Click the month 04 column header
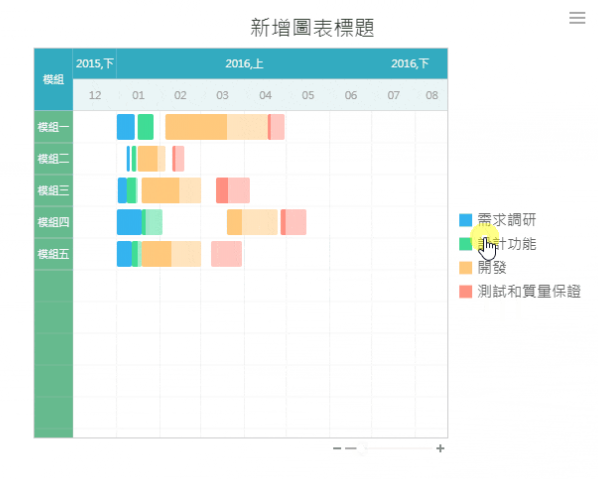598x479 pixels. 265,95
